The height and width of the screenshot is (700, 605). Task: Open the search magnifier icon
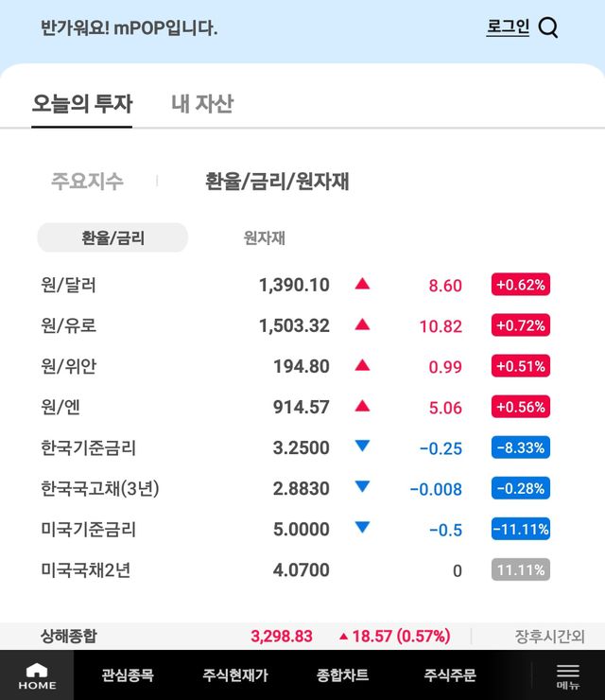548,27
